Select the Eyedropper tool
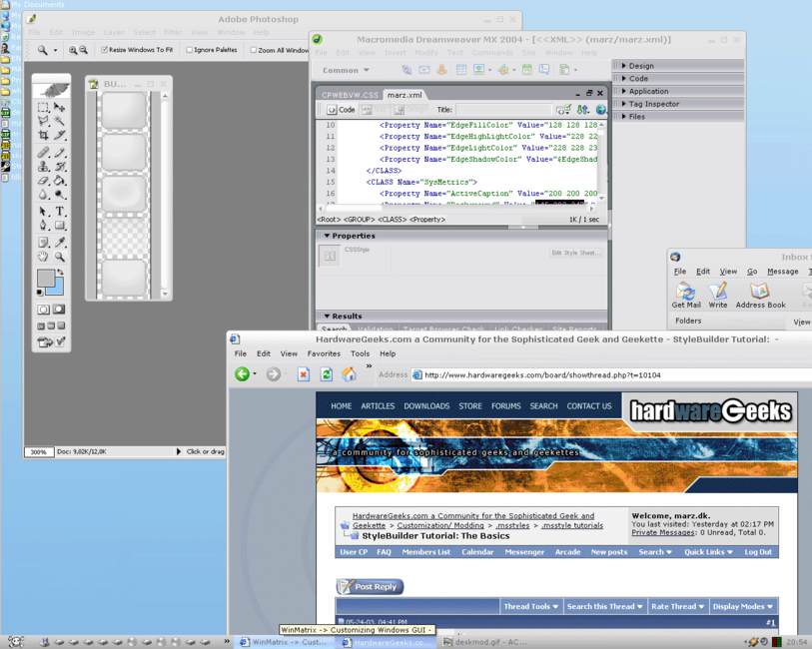The image size is (812, 649). 60,243
